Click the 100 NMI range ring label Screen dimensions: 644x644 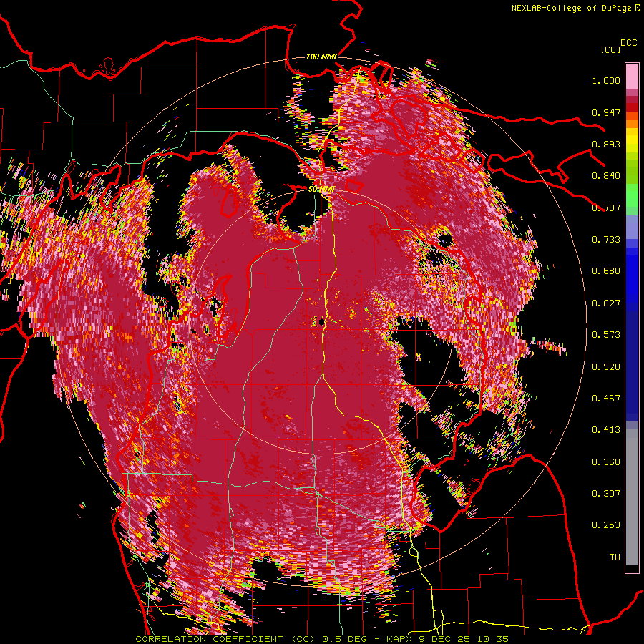(321, 57)
